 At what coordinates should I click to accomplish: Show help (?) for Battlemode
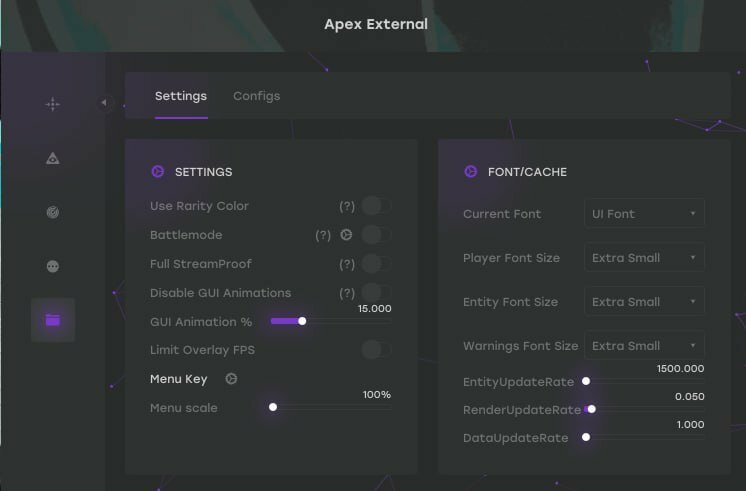click(323, 235)
